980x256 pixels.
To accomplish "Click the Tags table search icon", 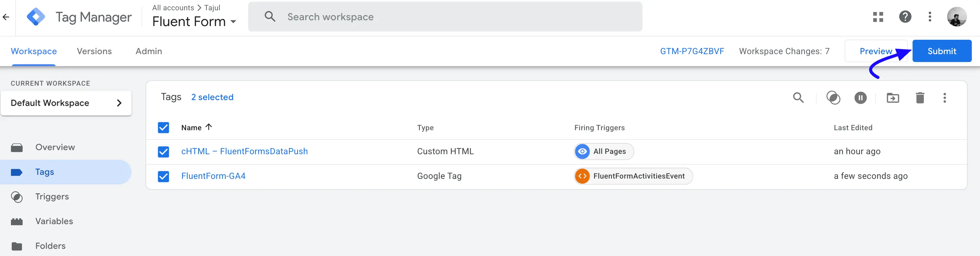I will click(798, 98).
